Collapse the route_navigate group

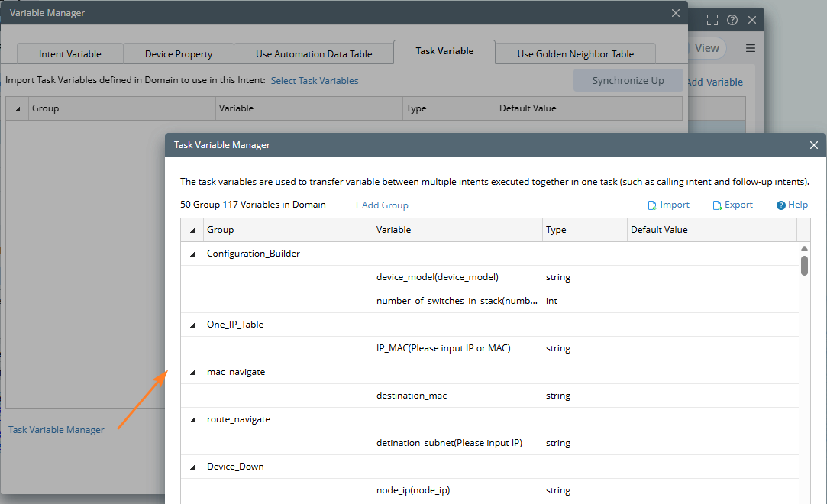point(192,419)
